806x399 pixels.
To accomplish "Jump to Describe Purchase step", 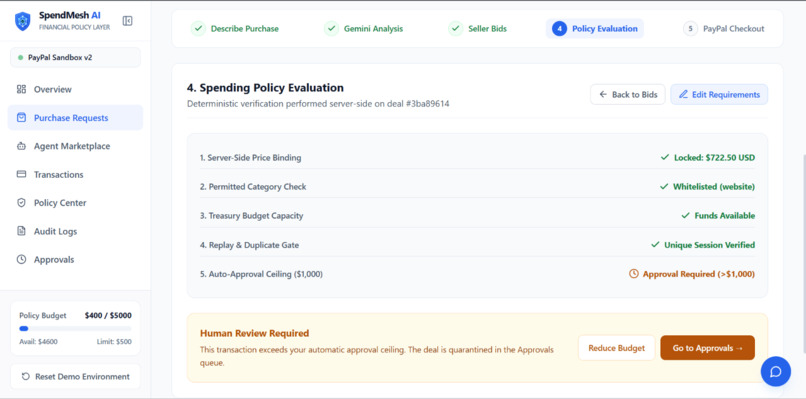I will [x=235, y=29].
